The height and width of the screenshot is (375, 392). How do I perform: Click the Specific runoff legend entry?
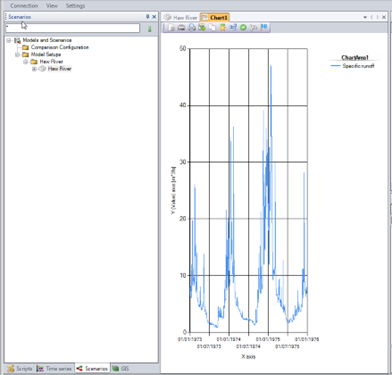pos(353,66)
